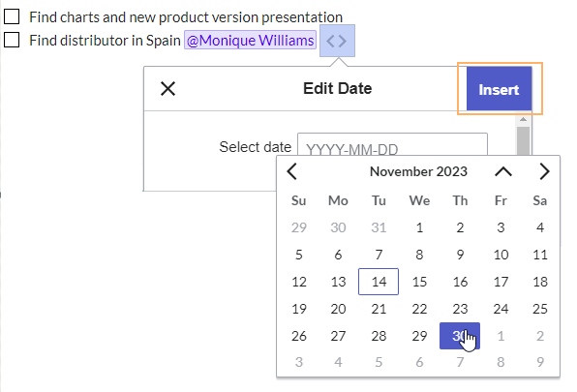Open the @Monique Williams mention

(x=250, y=40)
